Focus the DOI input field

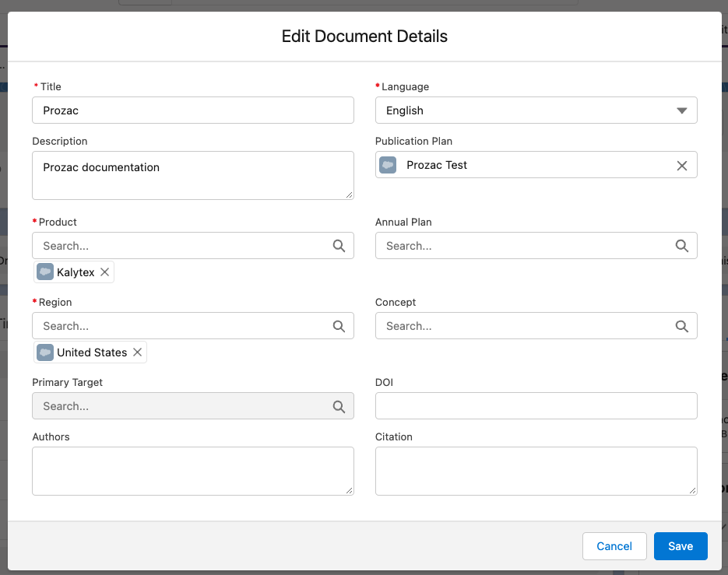536,406
